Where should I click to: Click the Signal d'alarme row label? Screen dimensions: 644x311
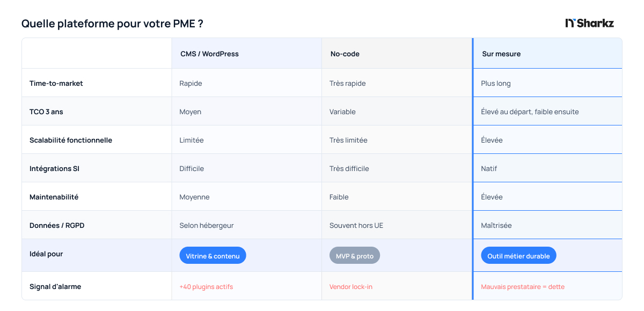(55, 286)
